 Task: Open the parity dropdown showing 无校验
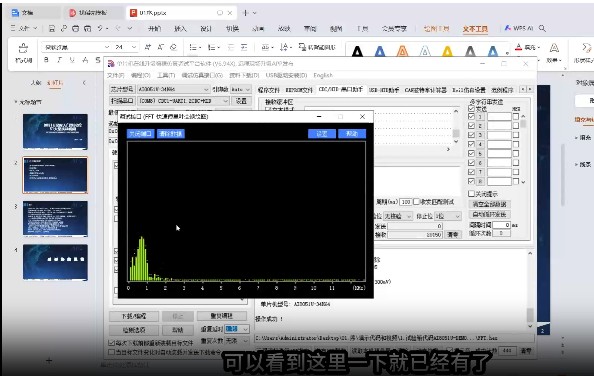[398, 216]
